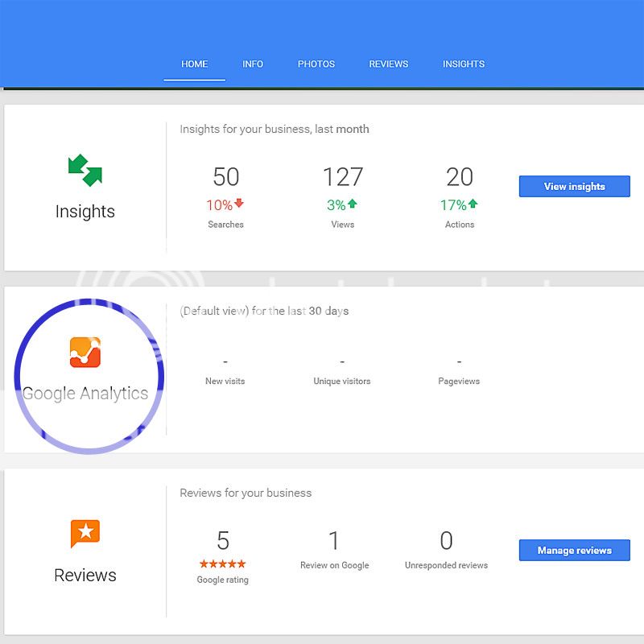Screen dimensions: 644x644
Task: Open the REVIEWS tab
Action: [389, 64]
